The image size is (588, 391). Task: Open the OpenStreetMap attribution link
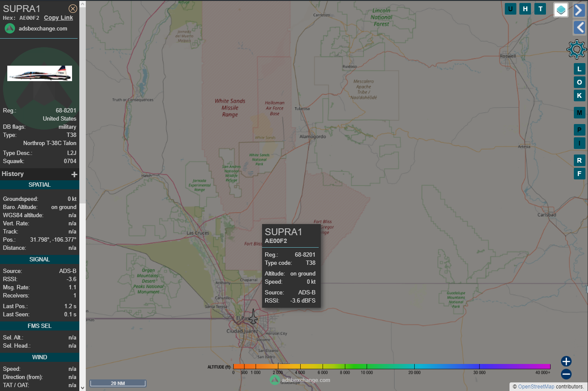[536, 387]
